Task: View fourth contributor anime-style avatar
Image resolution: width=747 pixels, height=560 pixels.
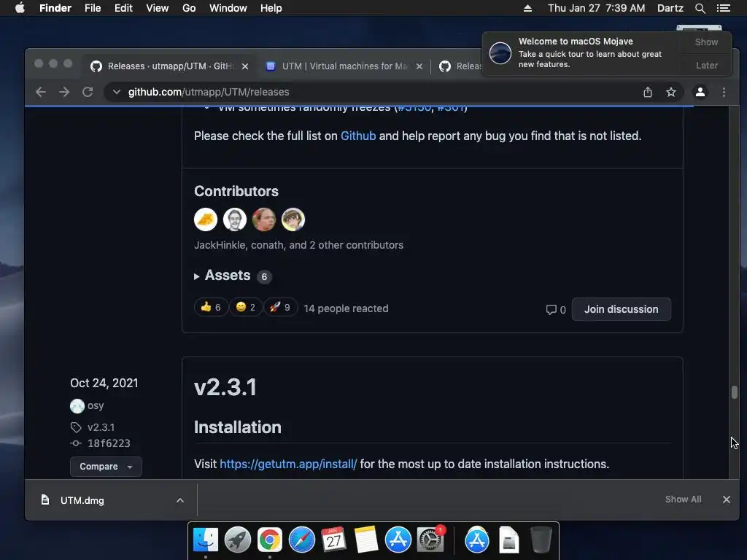Action: [293, 219]
